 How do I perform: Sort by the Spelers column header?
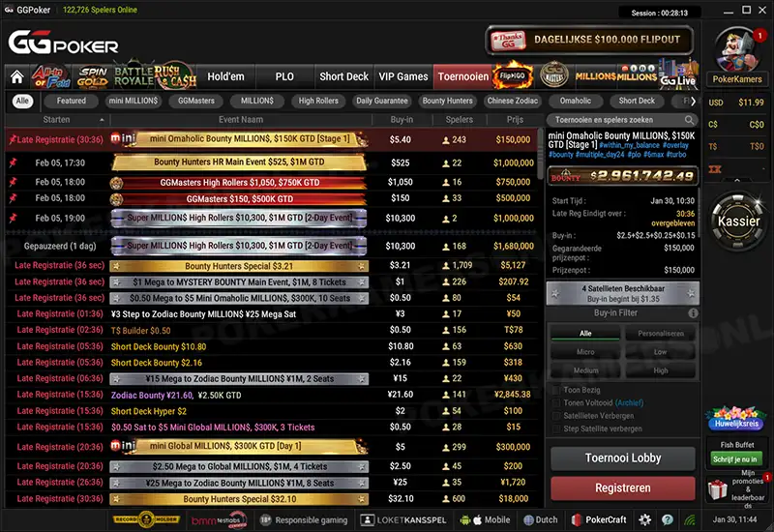tap(459, 119)
